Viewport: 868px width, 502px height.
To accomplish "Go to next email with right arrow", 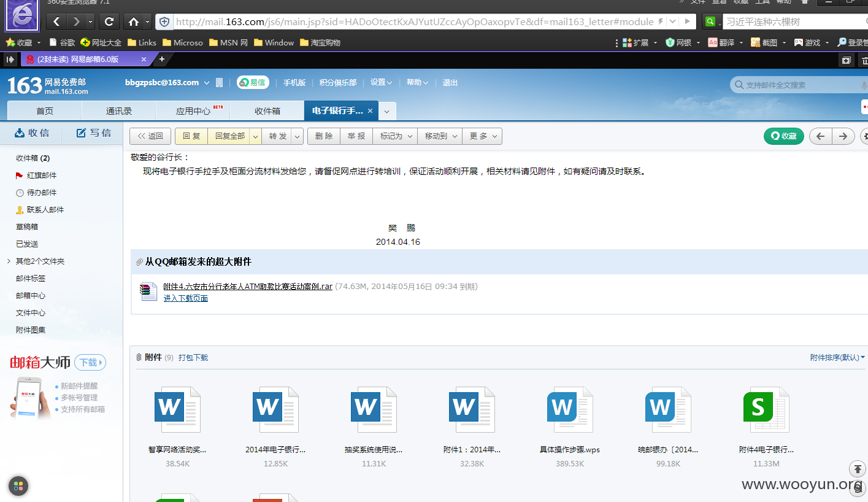I will pos(843,136).
